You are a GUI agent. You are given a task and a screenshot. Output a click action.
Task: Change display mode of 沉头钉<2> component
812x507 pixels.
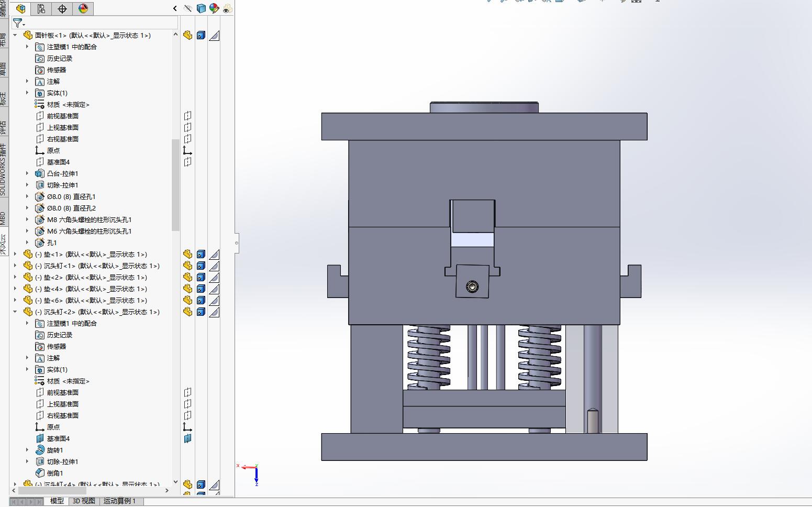click(201, 312)
